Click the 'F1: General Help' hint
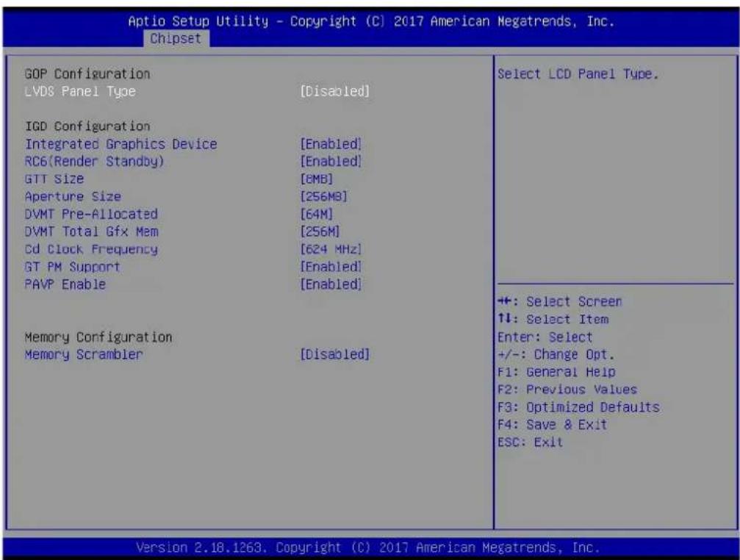740x560 pixels. pyautogui.click(x=556, y=373)
